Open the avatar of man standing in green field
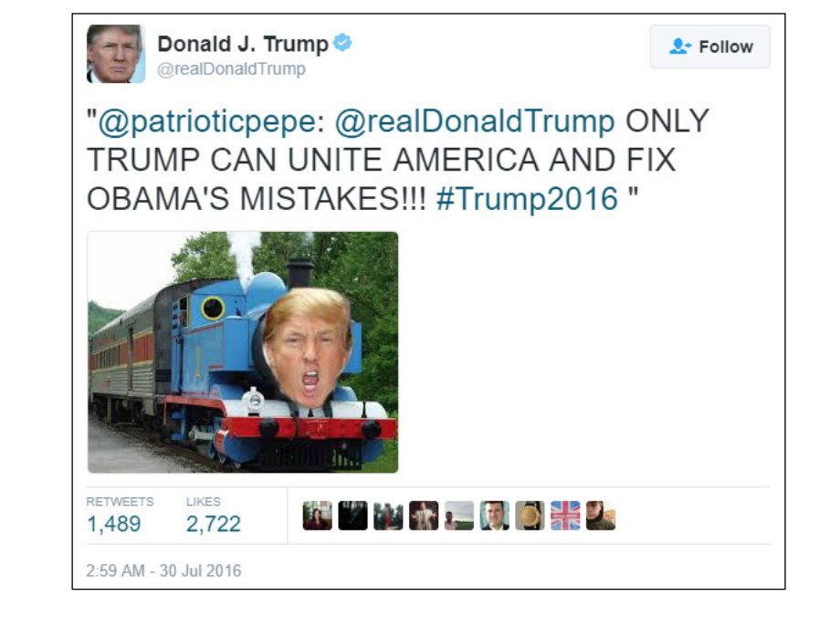 459,516
